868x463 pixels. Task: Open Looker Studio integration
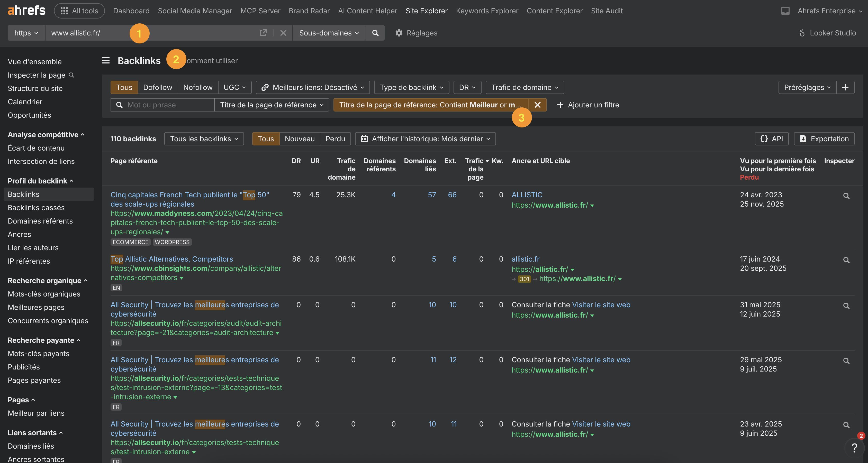click(x=827, y=33)
